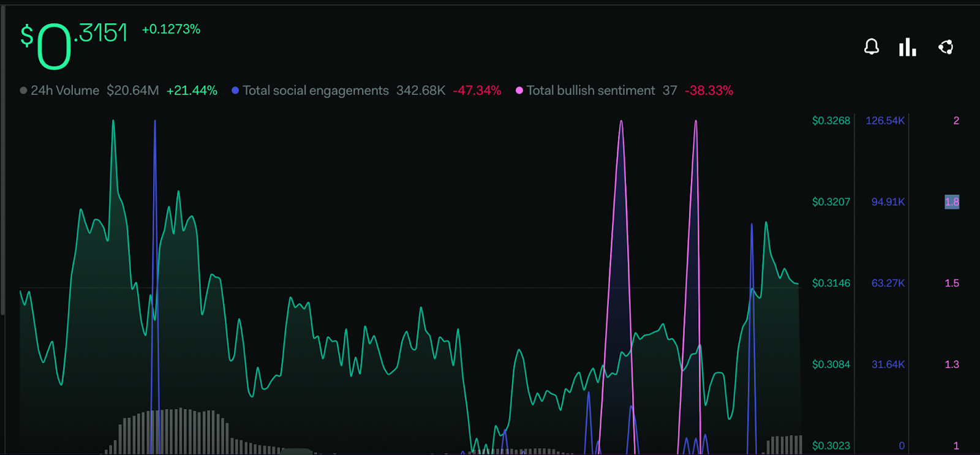Click the Total bullish sentiment label
Screen dimensions: 980x455
[590, 91]
